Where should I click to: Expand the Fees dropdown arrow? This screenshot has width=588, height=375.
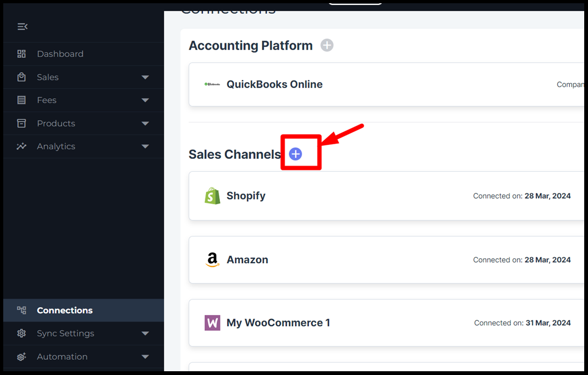145,100
